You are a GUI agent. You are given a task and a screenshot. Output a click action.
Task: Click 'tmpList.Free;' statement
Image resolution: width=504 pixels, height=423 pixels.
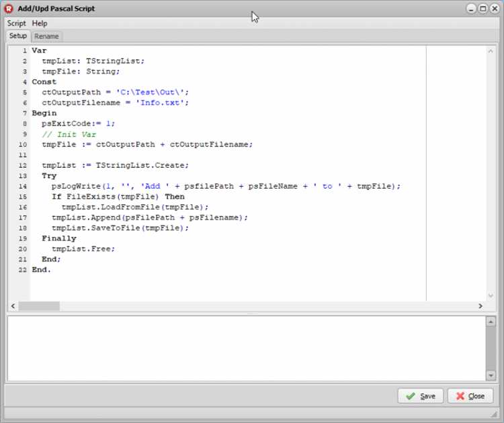[83, 249]
